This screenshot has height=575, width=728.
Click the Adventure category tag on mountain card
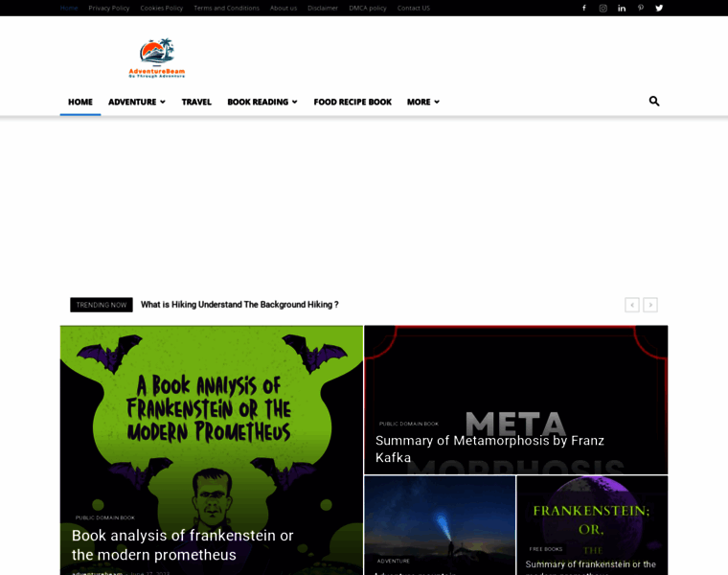click(x=394, y=561)
